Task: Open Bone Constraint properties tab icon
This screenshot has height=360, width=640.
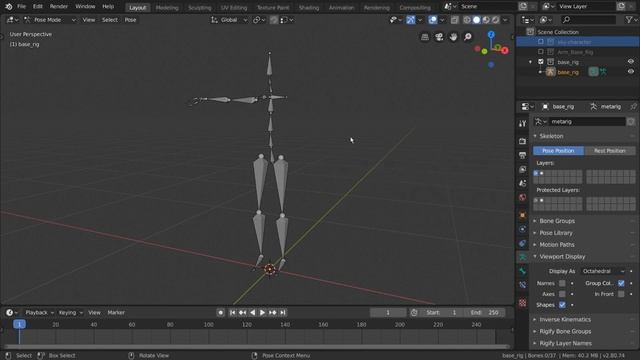Action: [x=522, y=285]
